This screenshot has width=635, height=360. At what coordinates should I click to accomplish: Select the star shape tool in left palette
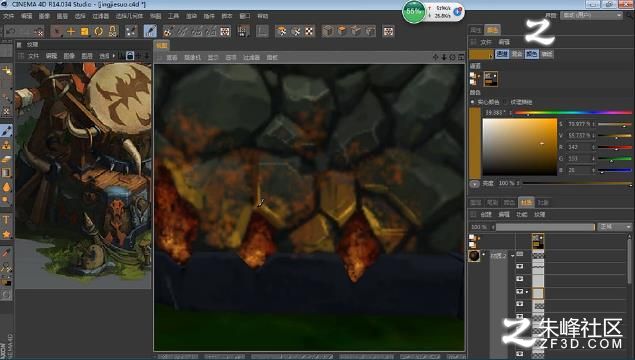[x=6, y=234]
